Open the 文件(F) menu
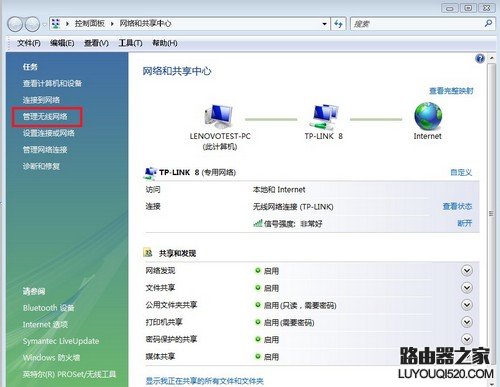The image size is (500, 387). point(29,43)
